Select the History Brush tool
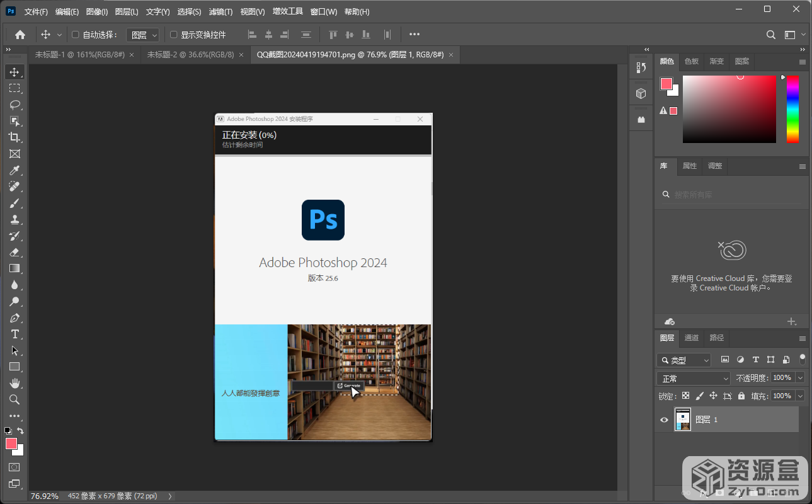The image size is (812, 504). click(14, 236)
